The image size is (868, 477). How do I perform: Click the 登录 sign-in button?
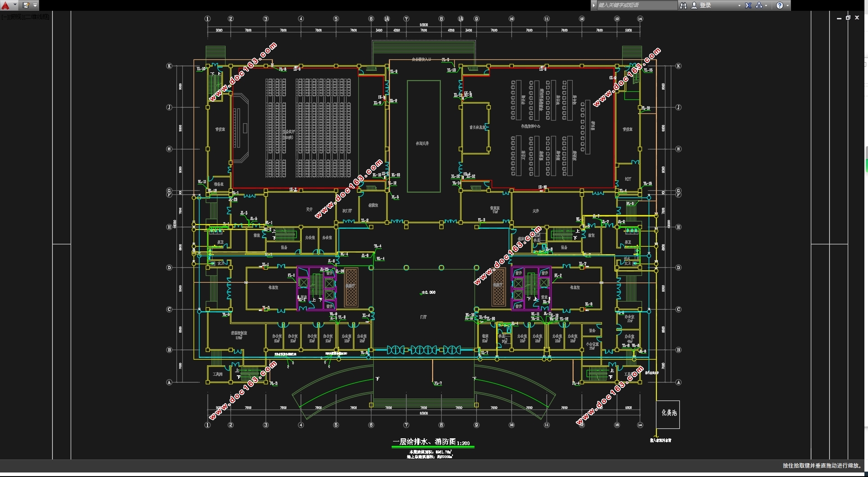click(705, 5)
